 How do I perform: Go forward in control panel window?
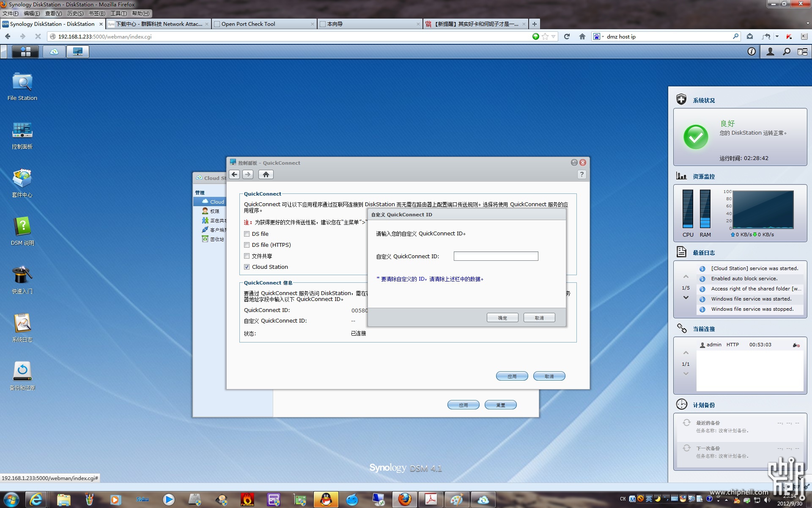(x=248, y=174)
